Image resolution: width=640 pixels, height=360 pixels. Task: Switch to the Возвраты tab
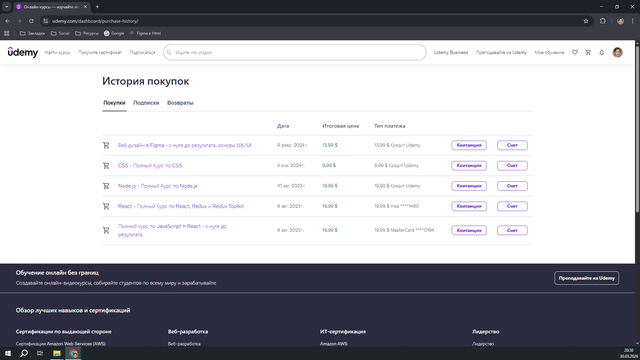point(180,103)
